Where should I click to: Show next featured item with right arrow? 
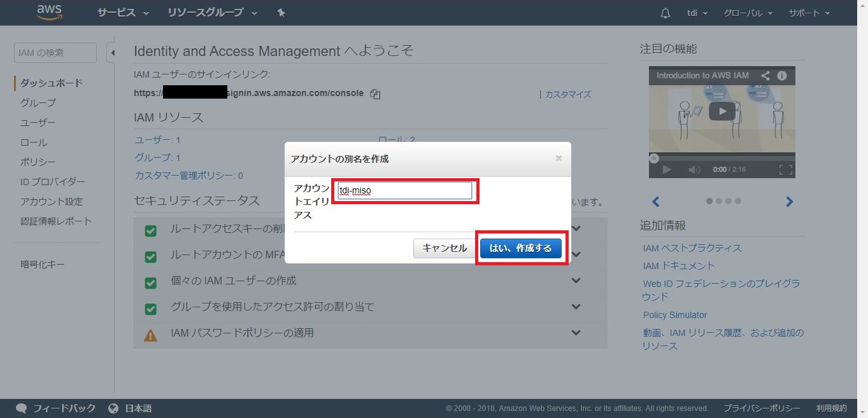click(789, 202)
